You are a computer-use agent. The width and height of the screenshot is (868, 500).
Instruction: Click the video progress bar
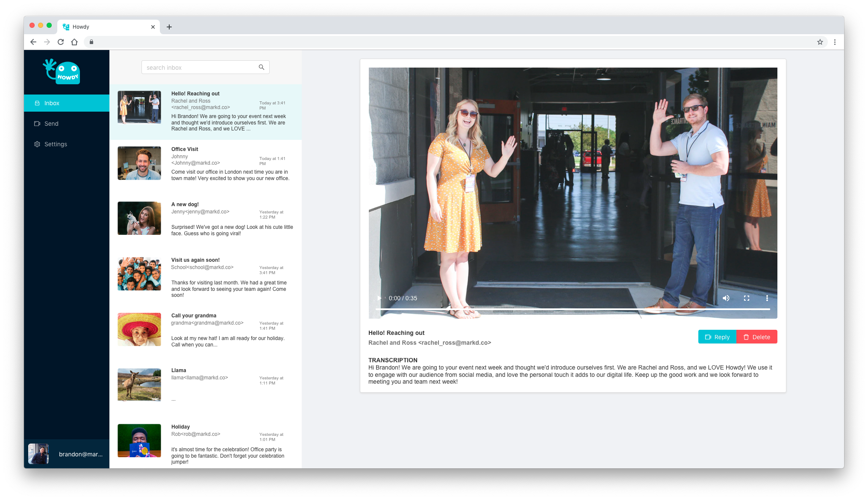573,309
